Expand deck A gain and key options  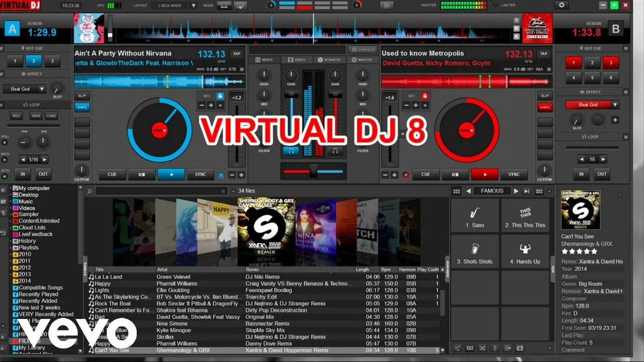point(241,69)
